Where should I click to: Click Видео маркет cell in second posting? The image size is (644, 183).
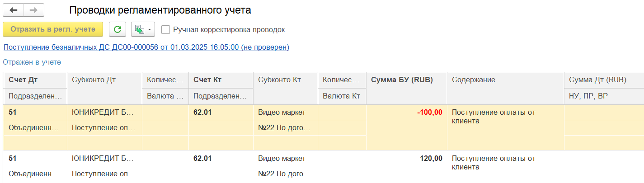point(285,159)
